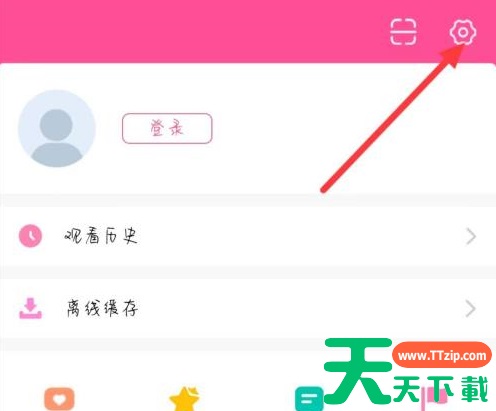Click the 登录 login button
This screenshot has height=411, width=496.
[167, 128]
